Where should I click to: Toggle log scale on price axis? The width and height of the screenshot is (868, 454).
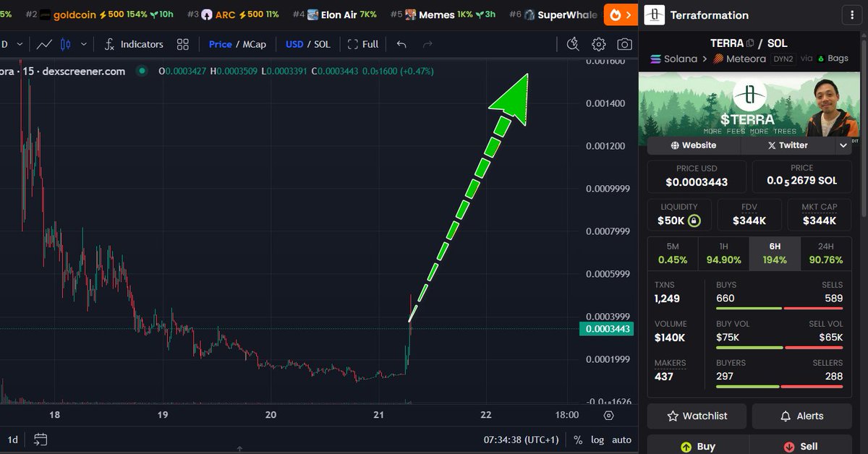[597, 440]
